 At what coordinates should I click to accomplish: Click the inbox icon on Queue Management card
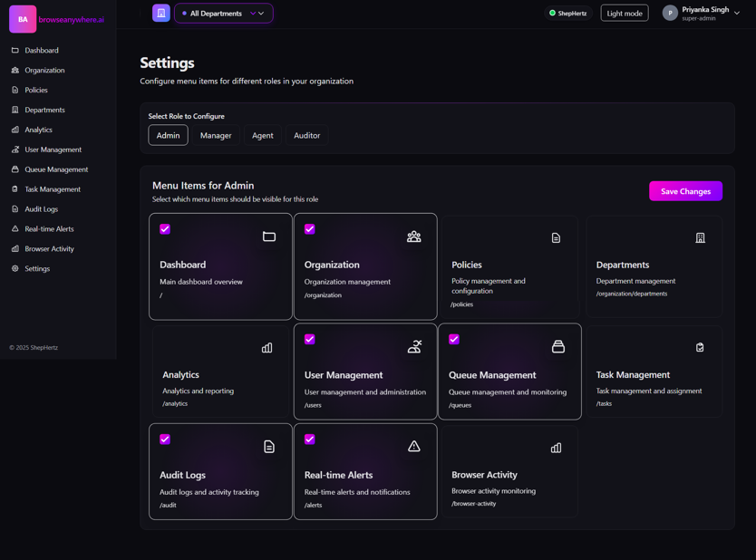558,347
